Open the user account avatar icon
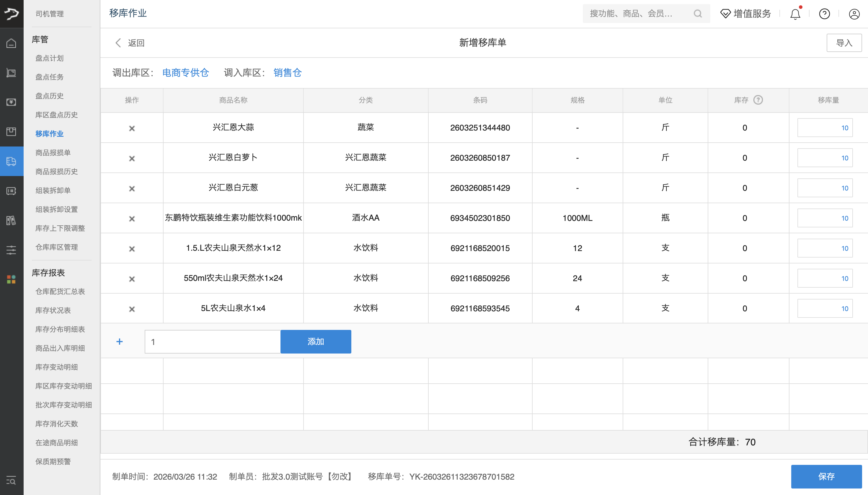The image size is (868, 495). 854,14
